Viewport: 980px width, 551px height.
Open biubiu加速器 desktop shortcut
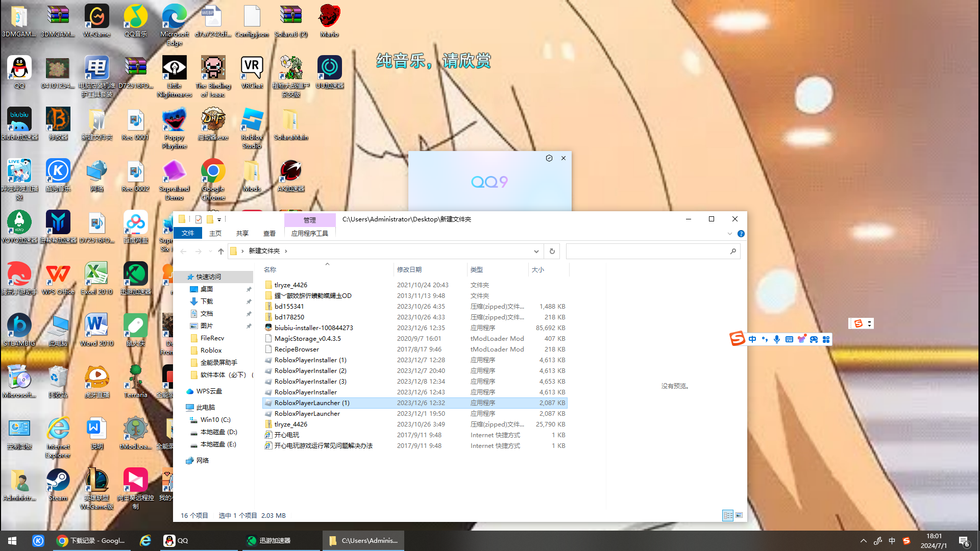coord(19,124)
